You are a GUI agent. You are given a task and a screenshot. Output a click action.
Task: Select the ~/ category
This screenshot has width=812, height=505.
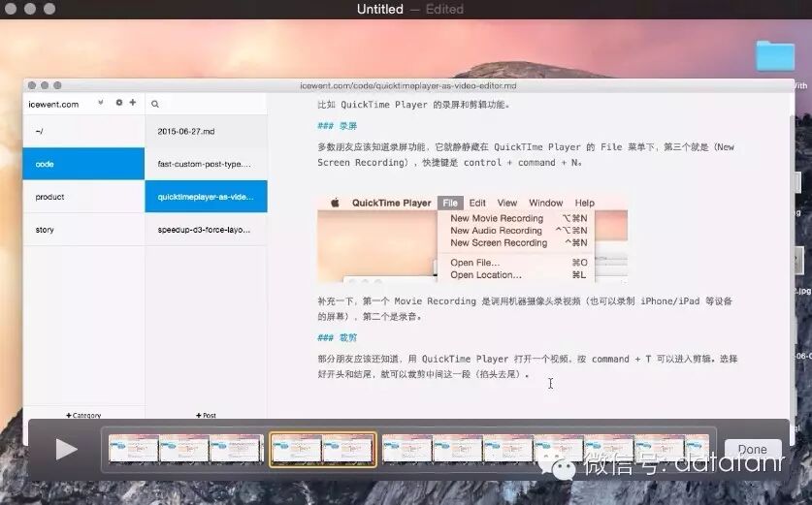point(83,131)
